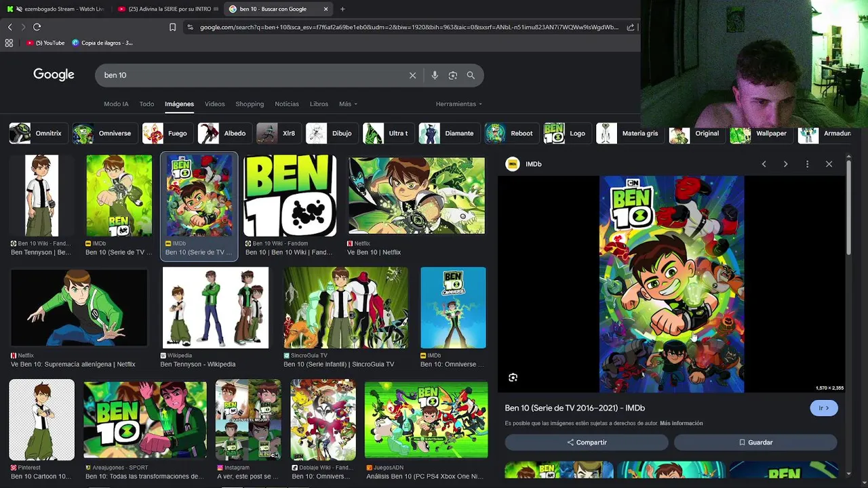
Task: Switch to the Libros results tab
Action: 319,104
